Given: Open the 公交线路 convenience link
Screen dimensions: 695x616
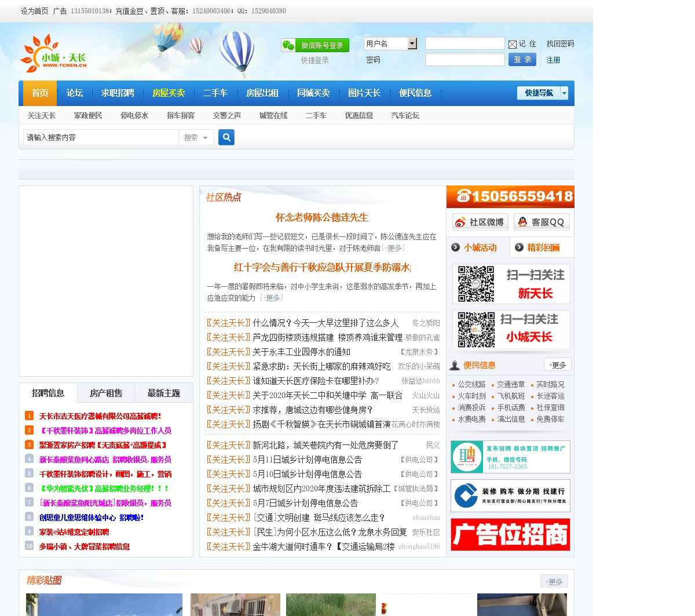Looking at the screenshot, I should (471, 384).
